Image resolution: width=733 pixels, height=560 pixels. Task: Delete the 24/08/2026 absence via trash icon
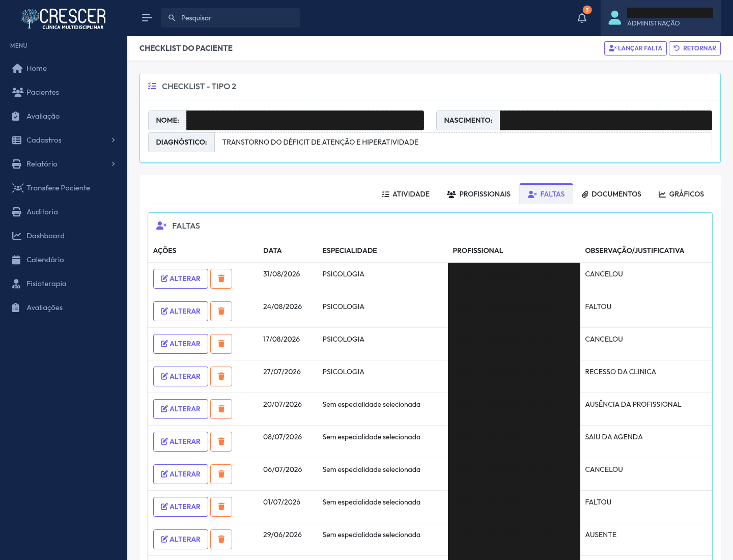(x=221, y=311)
